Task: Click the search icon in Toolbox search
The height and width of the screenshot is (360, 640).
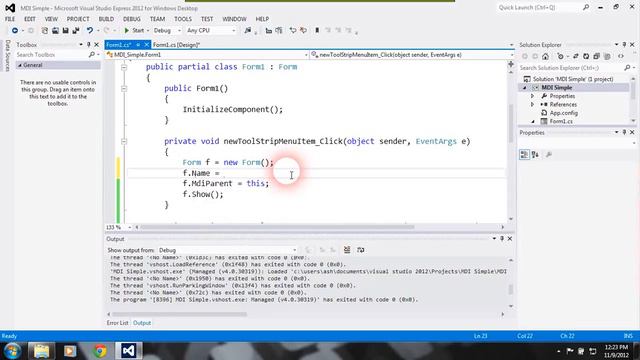Action: (91, 55)
